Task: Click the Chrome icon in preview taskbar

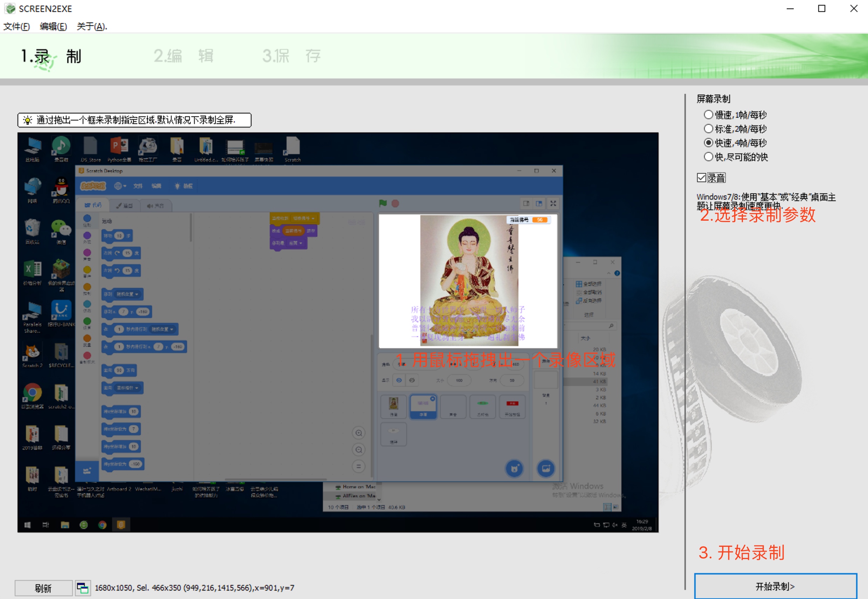Action: point(102,525)
